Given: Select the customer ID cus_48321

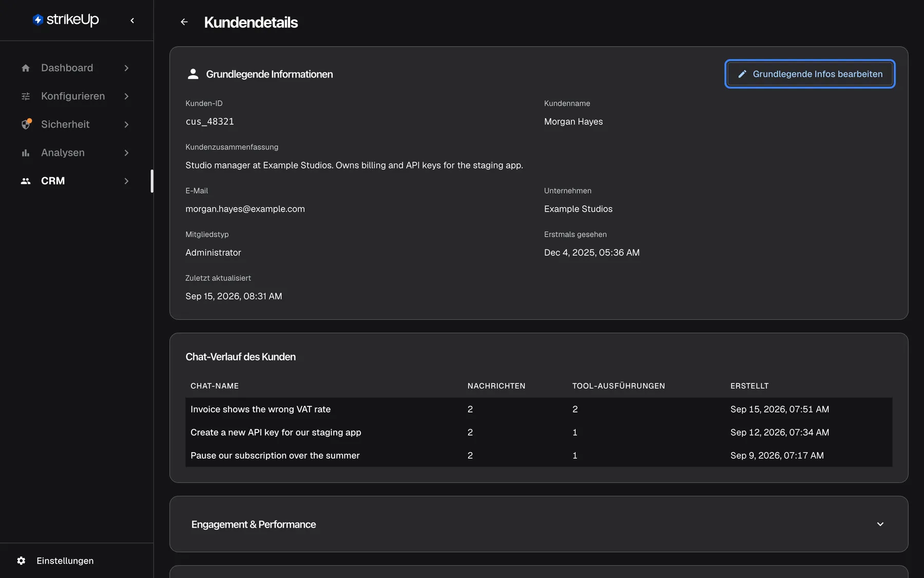Looking at the screenshot, I should click(x=209, y=121).
